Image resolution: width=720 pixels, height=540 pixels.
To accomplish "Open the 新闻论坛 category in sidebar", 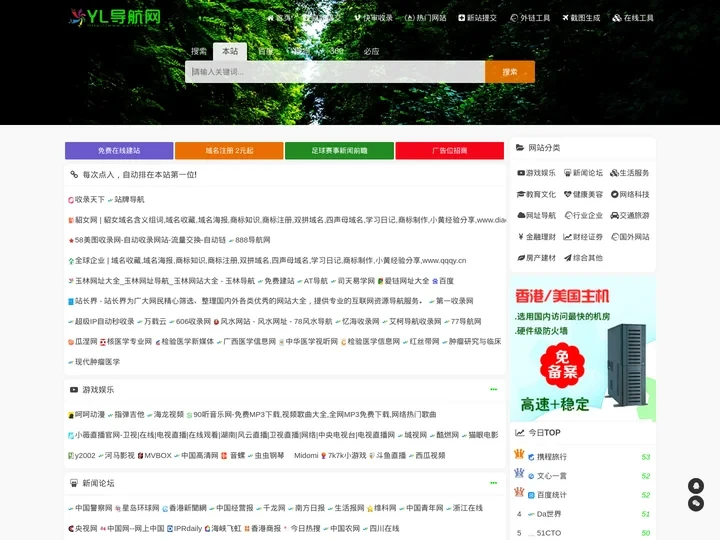I will coord(583,173).
